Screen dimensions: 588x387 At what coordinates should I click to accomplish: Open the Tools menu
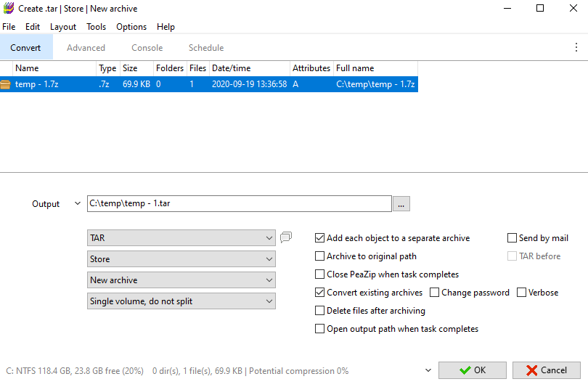(x=97, y=27)
